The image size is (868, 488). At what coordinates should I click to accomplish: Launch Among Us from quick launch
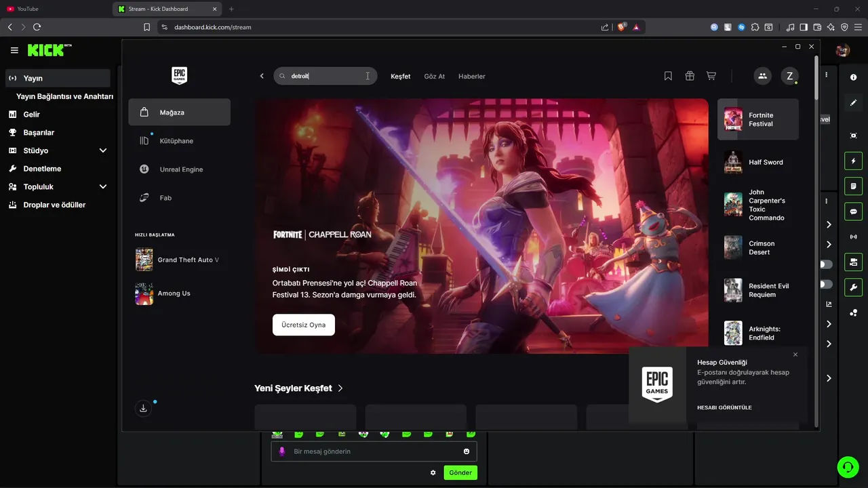click(x=179, y=293)
